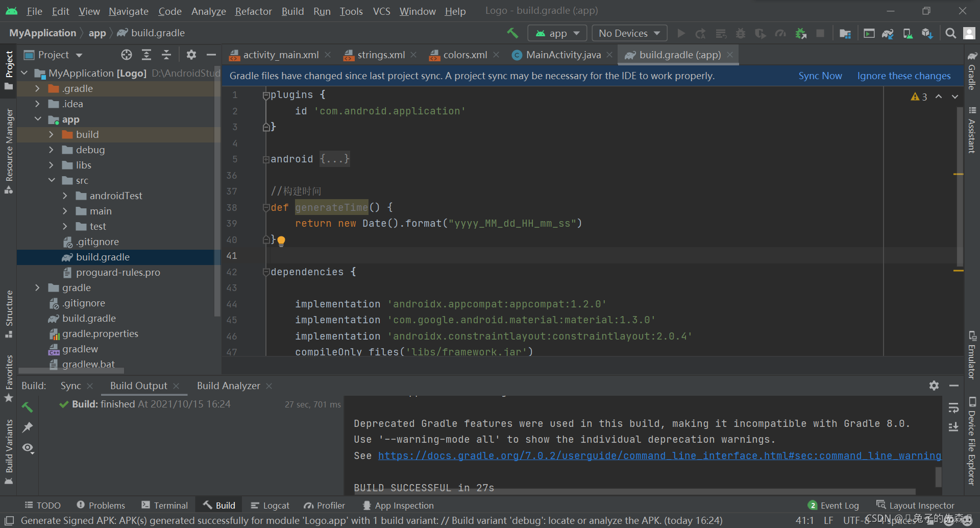Open Emulator sidebar tab
Image resolution: width=980 pixels, height=528 pixels.
tap(972, 355)
